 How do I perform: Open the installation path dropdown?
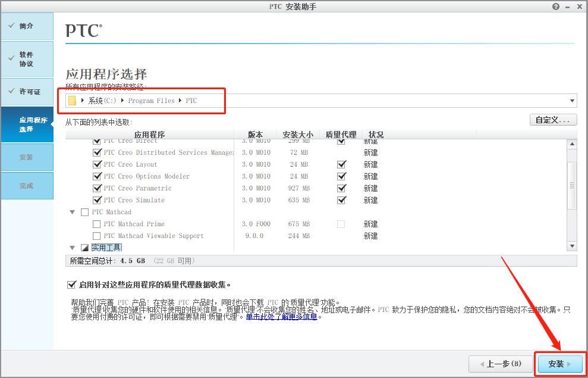(x=571, y=101)
